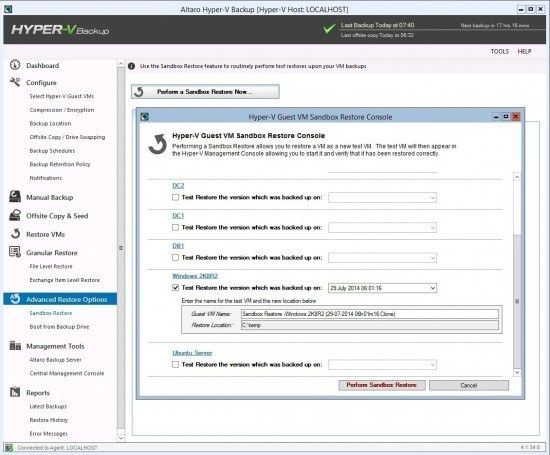Open Exchange Item Level Restore
This screenshot has width=550, height=455.
coord(65,280)
